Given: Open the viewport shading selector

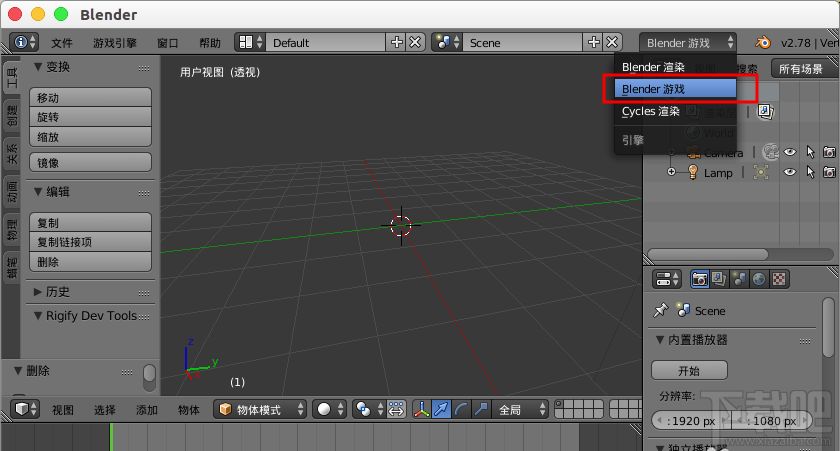Looking at the screenshot, I should pyautogui.click(x=329, y=410).
